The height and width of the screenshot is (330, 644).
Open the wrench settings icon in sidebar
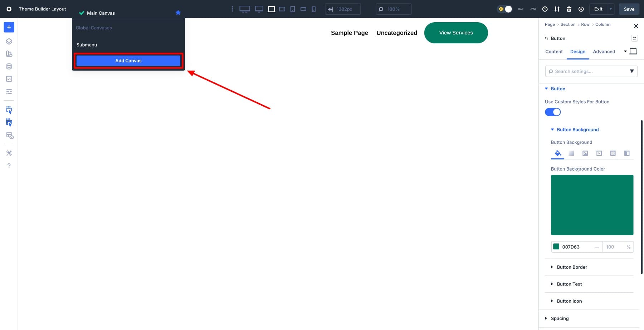click(9, 153)
